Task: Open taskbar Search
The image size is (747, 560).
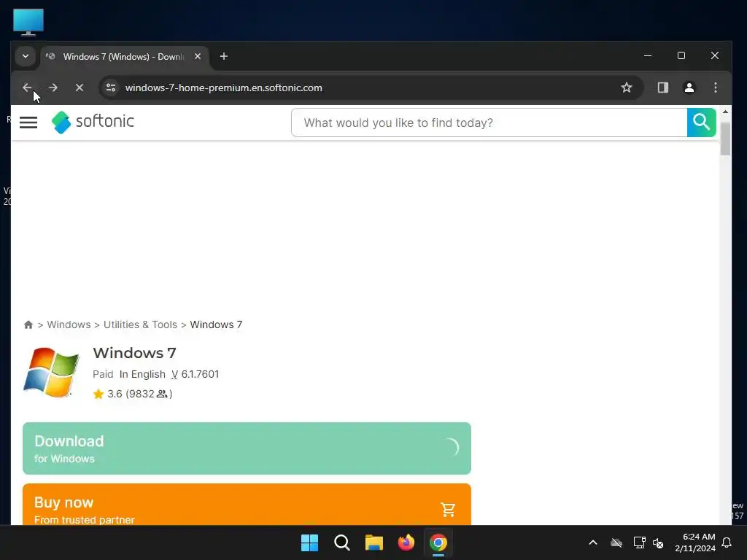Action: click(x=342, y=542)
